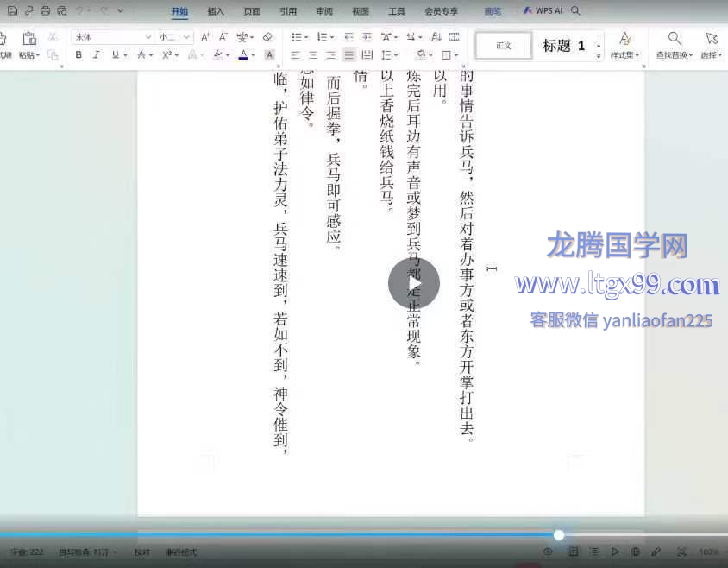Click the Bold formatting icon

[78, 54]
